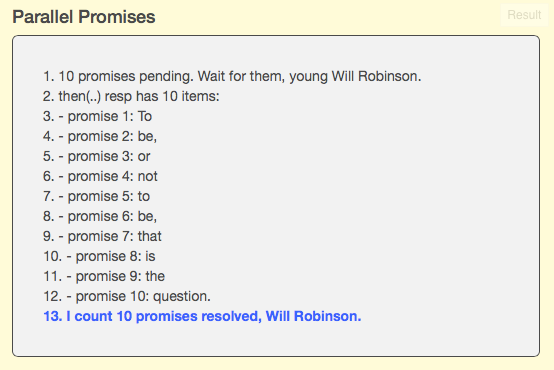Click the 'promise 3: or' line
This screenshot has height=370, width=554.
coord(97,156)
